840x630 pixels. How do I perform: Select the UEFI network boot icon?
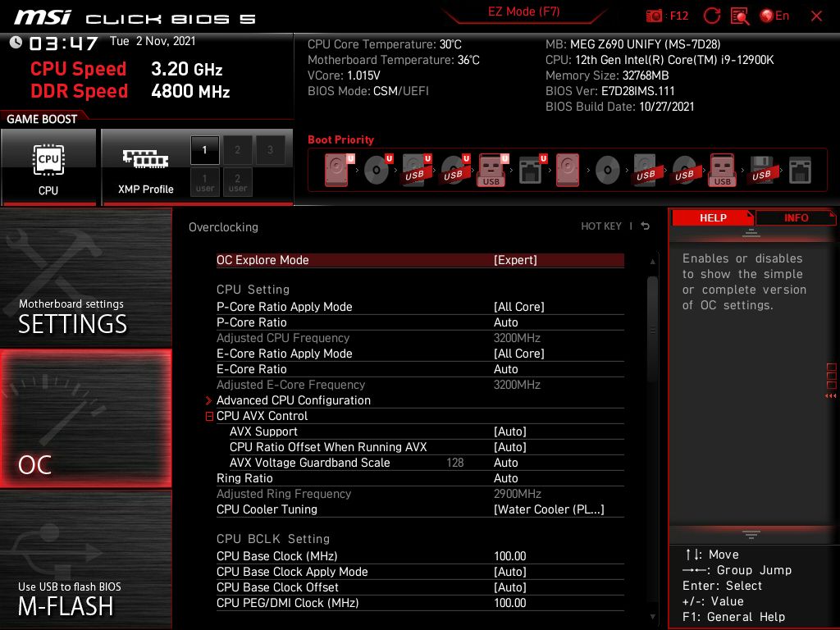532,170
